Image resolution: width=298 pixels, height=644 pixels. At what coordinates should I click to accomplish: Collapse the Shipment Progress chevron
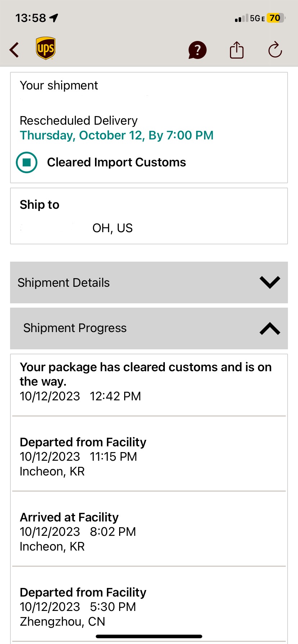pos(270,328)
